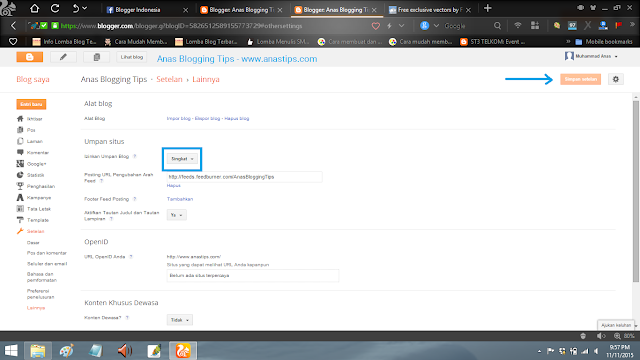Screen dimensions: 640x360
Task: Select Seluler dan email submenu
Action: tap(47, 264)
